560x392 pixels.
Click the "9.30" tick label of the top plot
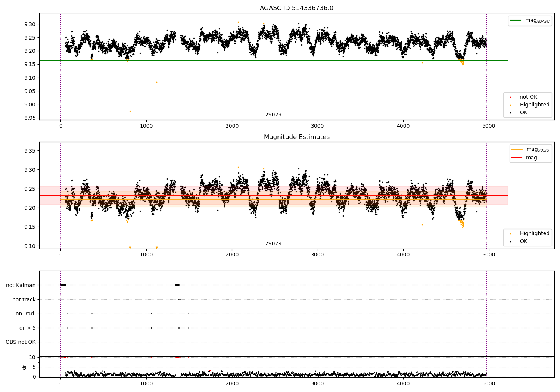pos(30,24)
